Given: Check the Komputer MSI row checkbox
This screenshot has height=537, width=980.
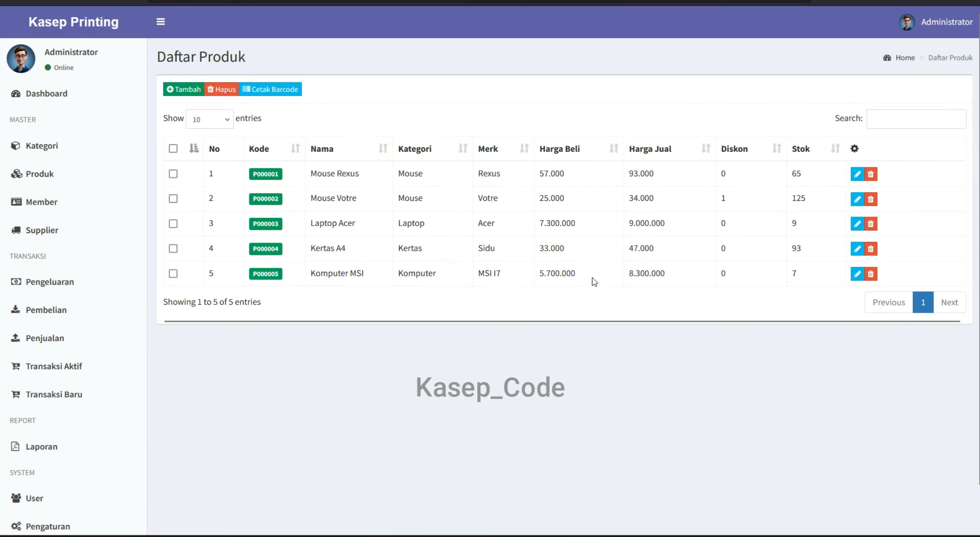Looking at the screenshot, I should pyautogui.click(x=173, y=273).
